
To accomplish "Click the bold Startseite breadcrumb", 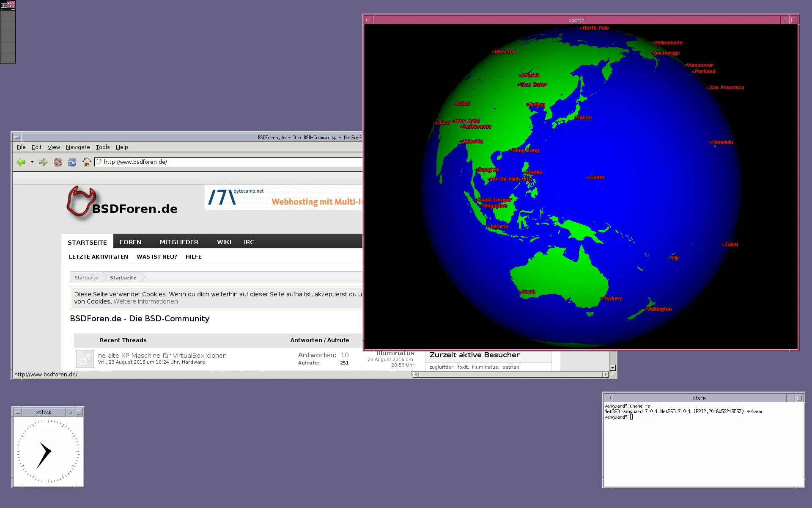I will click(x=123, y=278).
